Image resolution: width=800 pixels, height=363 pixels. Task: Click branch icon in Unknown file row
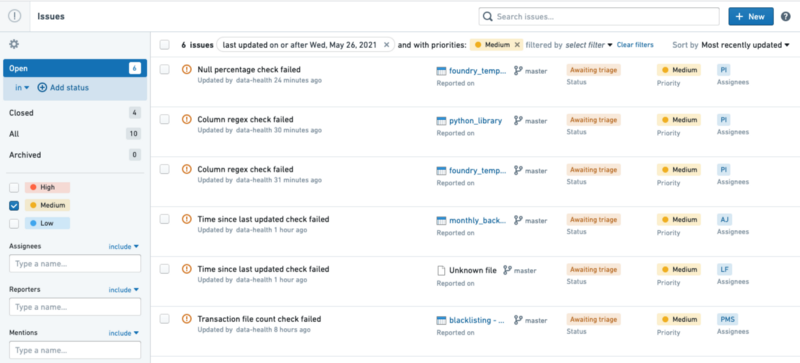point(507,270)
